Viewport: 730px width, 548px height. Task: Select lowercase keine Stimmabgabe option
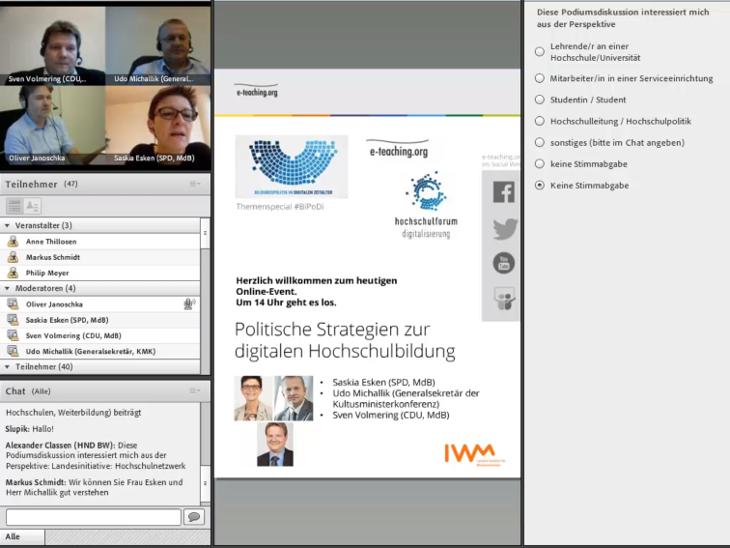coord(540,164)
